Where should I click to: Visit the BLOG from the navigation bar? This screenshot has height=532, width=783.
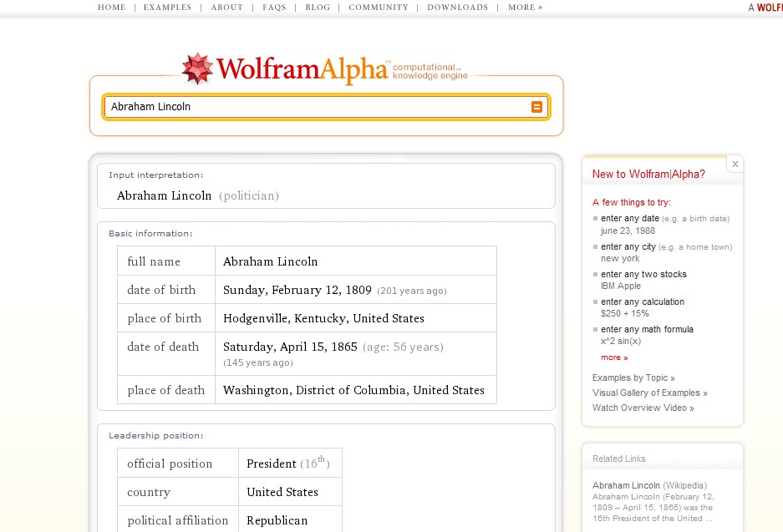click(x=318, y=8)
